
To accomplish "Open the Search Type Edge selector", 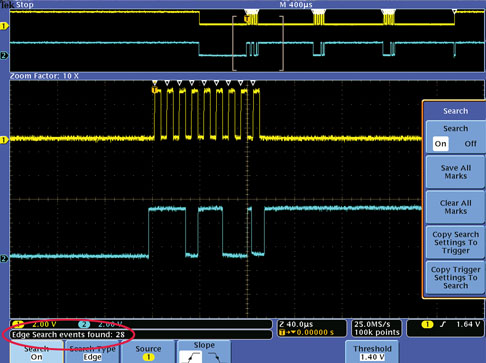I will 92,353.
